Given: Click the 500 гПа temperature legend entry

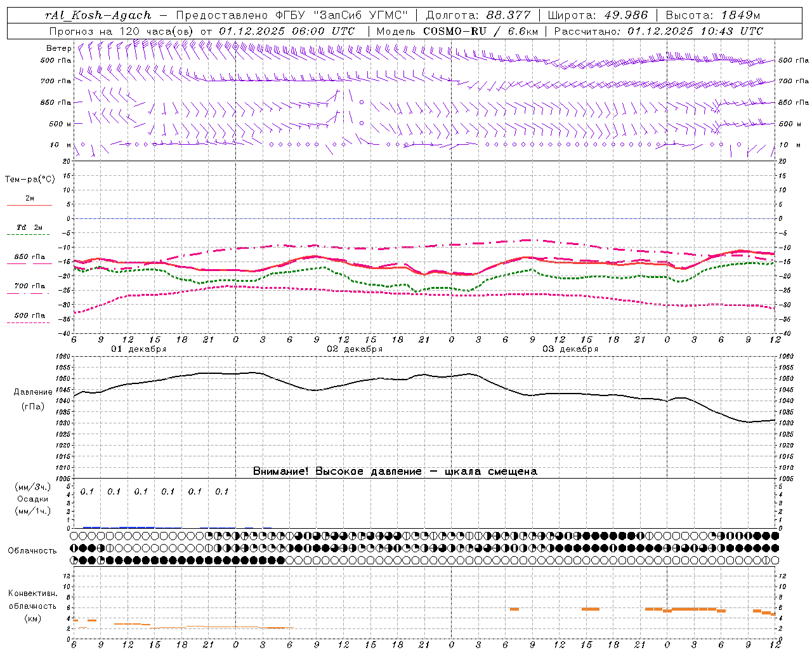Looking at the screenshot, I should [30, 315].
